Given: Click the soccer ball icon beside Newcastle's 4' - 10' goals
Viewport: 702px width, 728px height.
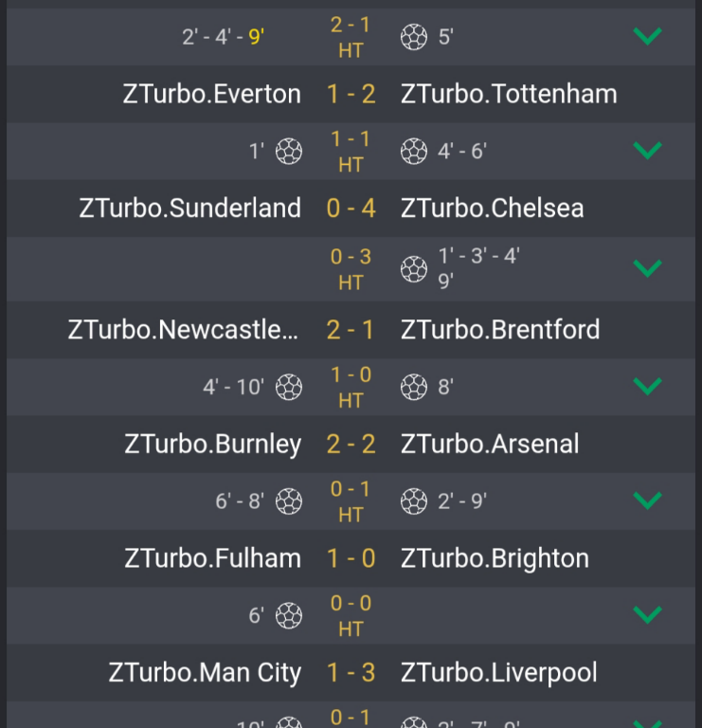Looking at the screenshot, I should click(x=289, y=387).
